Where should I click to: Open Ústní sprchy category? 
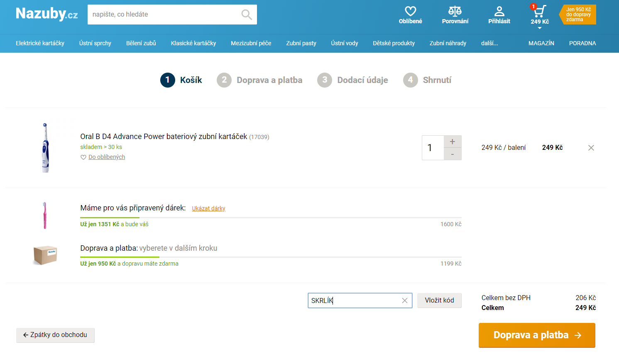[95, 43]
